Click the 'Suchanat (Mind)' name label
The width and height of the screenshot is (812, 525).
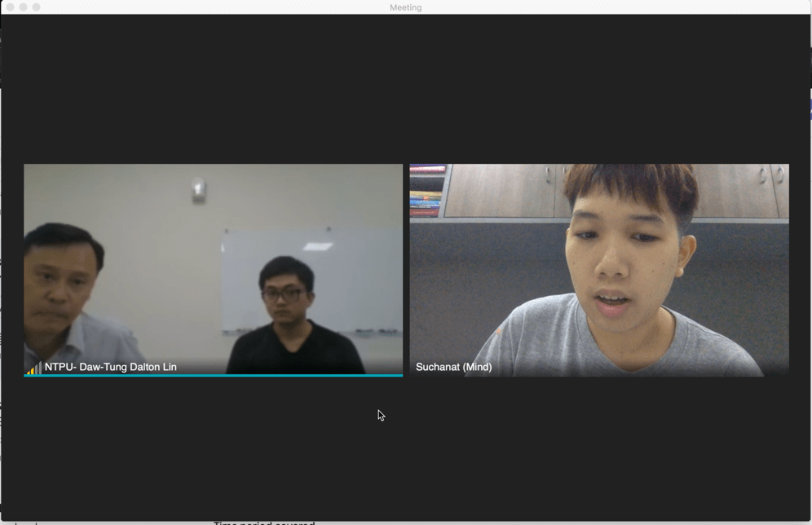tap(453, 367)
